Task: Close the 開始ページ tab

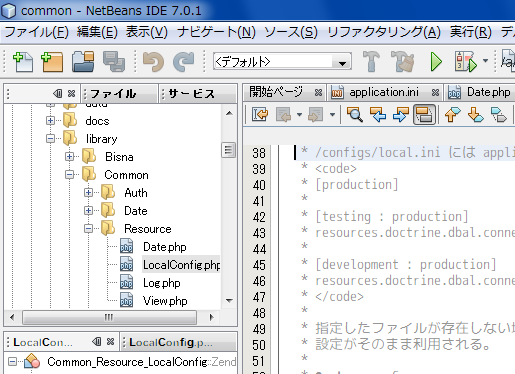Action: [x=319, y=93]
